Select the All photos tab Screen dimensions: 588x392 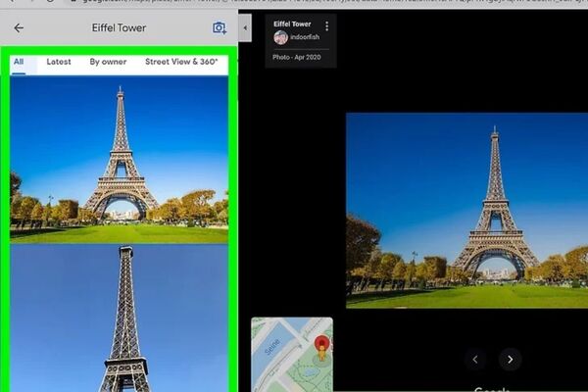tap(19, 62)
